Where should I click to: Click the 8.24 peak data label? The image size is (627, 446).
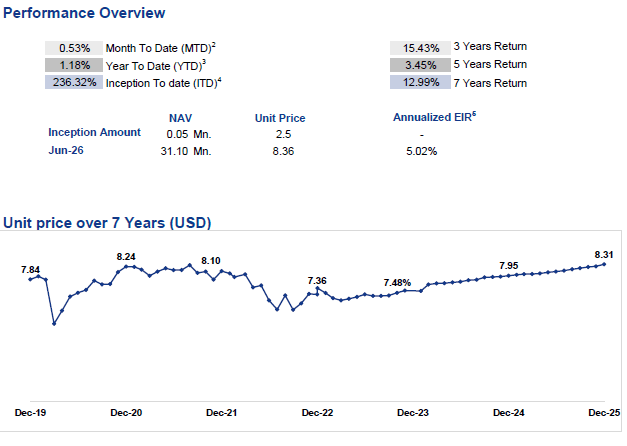(126, 257)
